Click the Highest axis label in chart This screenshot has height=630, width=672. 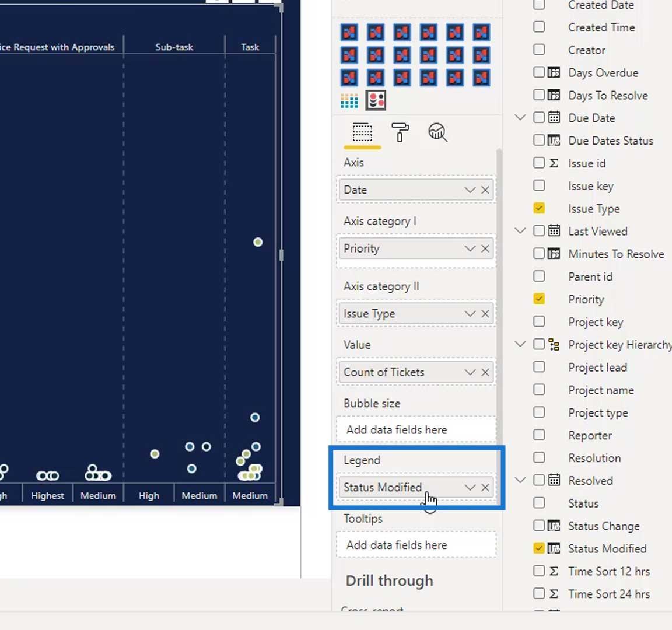(48, 495)
